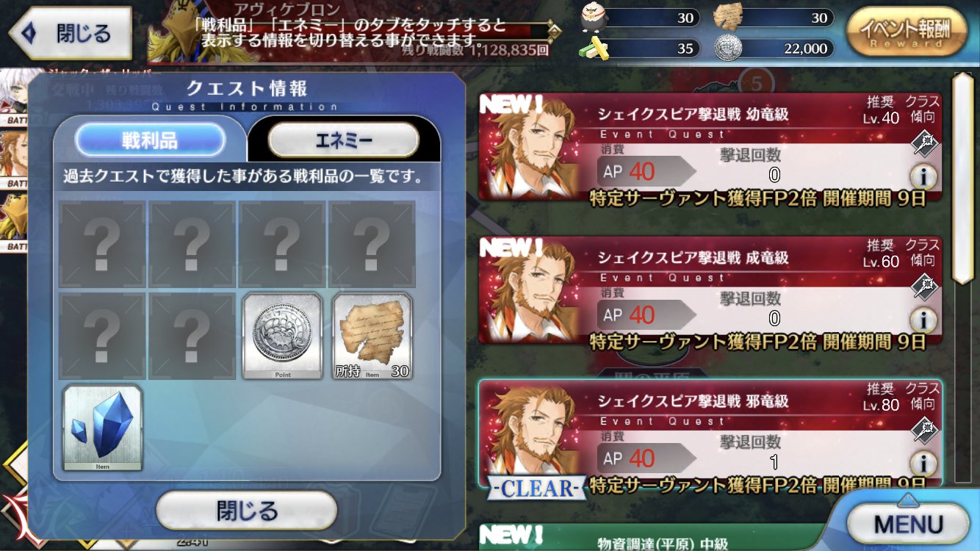The width and height of the screenshot is (980, 551).
Task: Expand the MENU button
Action: pos(908,524)
